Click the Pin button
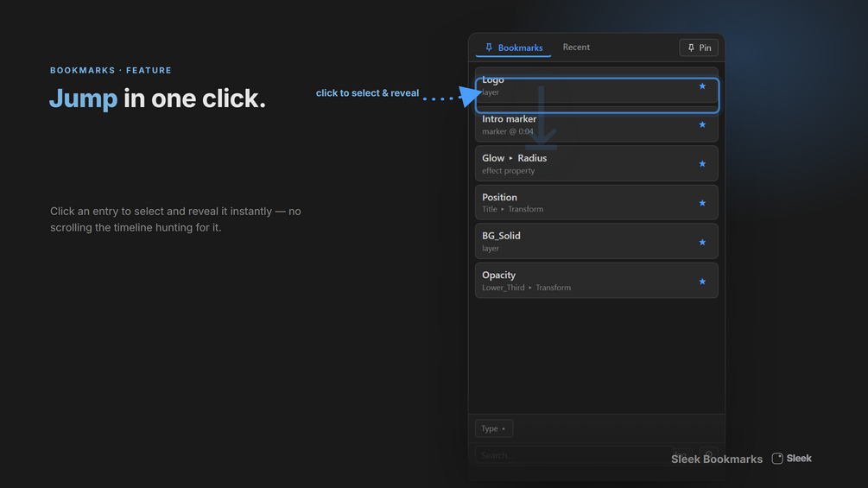The width and height of the screenshot is (868, 488). coord(699,48)
